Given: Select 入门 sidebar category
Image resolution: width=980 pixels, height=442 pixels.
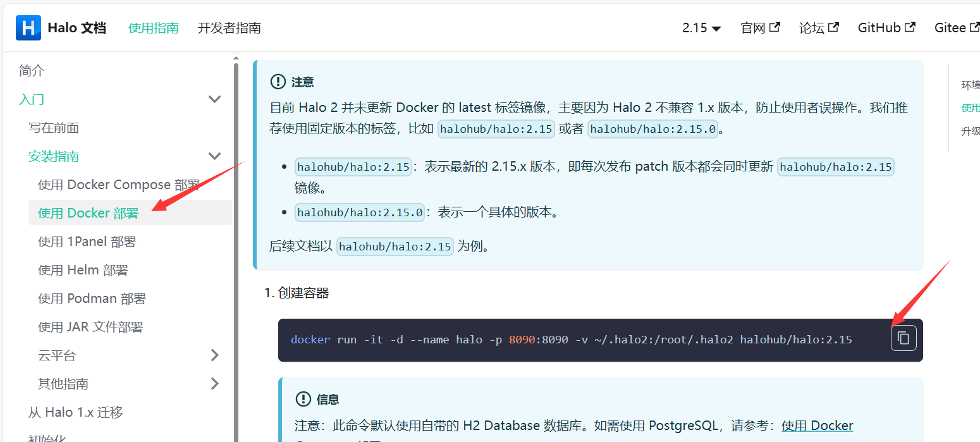Looking at the screenshot, I should point(32,99).
